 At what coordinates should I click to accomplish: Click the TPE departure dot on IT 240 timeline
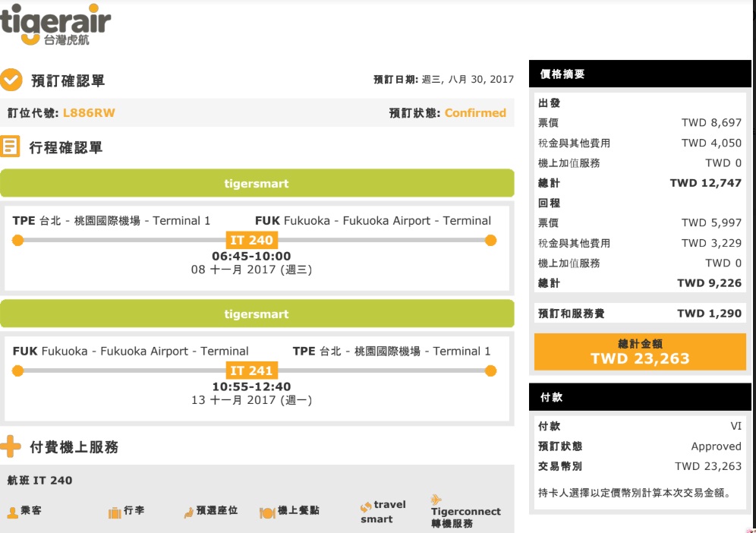[18, 241]
